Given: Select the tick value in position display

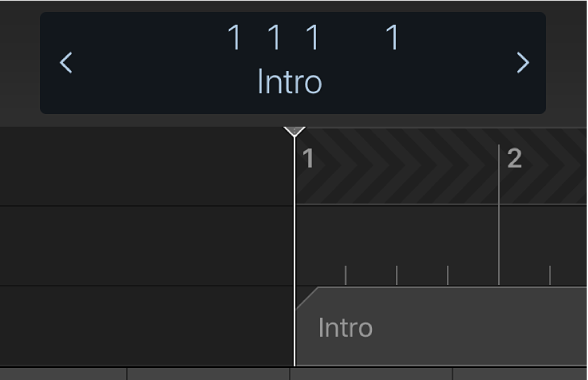Looking at the screenshot, I should tap(393, 37).
